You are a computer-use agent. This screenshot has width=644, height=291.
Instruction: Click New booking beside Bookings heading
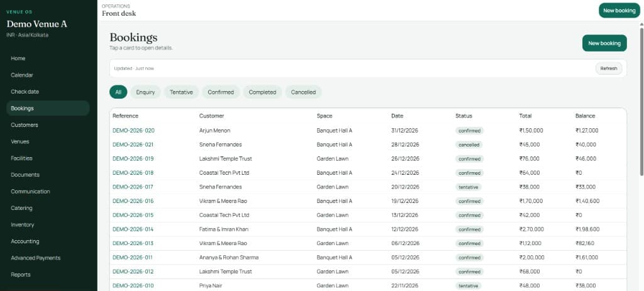tap(604, 43)
